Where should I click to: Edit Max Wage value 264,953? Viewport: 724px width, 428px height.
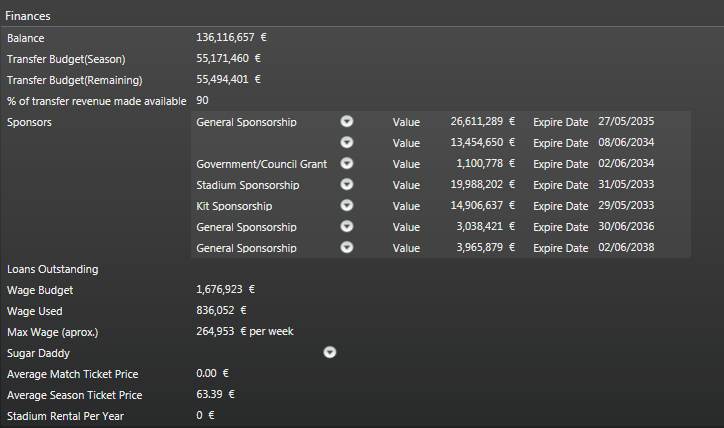tap(215, 332)
